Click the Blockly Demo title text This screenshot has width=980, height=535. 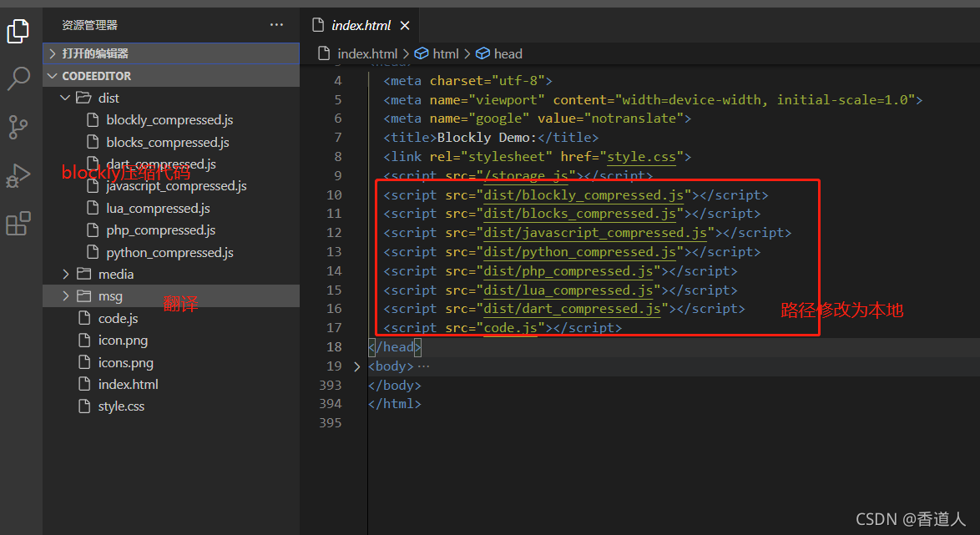click(x=487, y=138)
